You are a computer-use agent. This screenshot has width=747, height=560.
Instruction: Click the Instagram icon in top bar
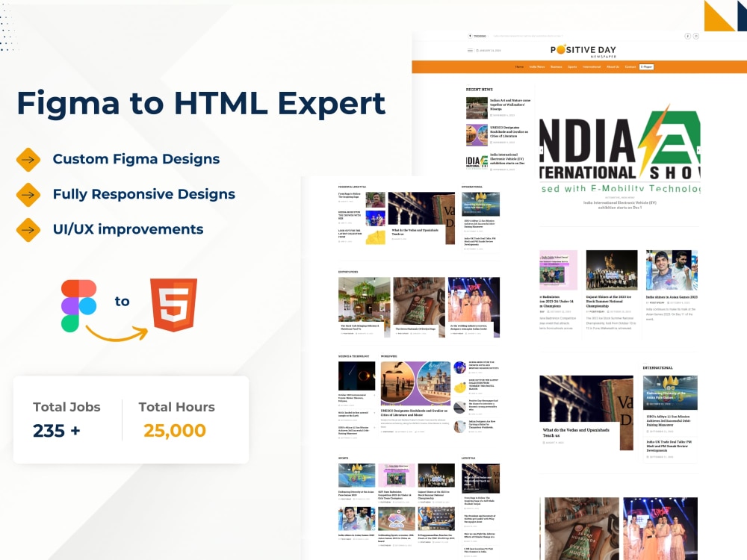point(696,36)
